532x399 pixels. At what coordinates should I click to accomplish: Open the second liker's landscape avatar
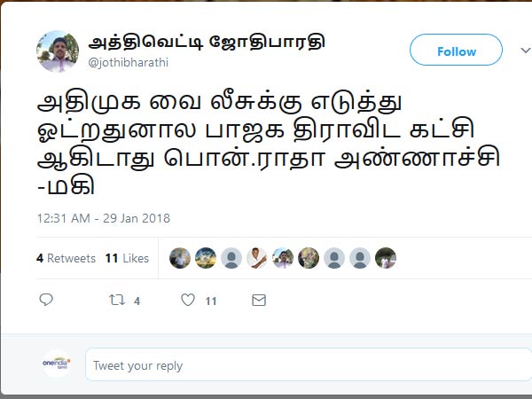(206, 258)
